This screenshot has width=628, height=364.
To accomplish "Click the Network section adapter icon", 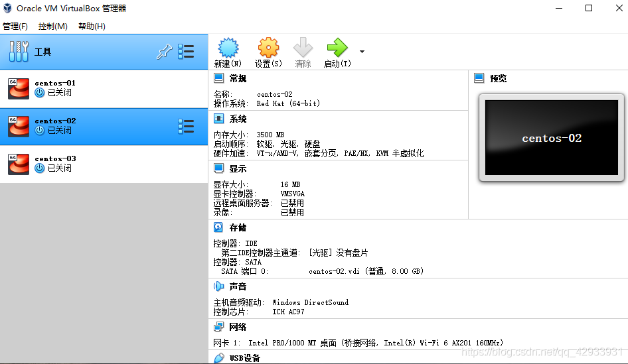I will pyautogui.click(x=218, y=327).
